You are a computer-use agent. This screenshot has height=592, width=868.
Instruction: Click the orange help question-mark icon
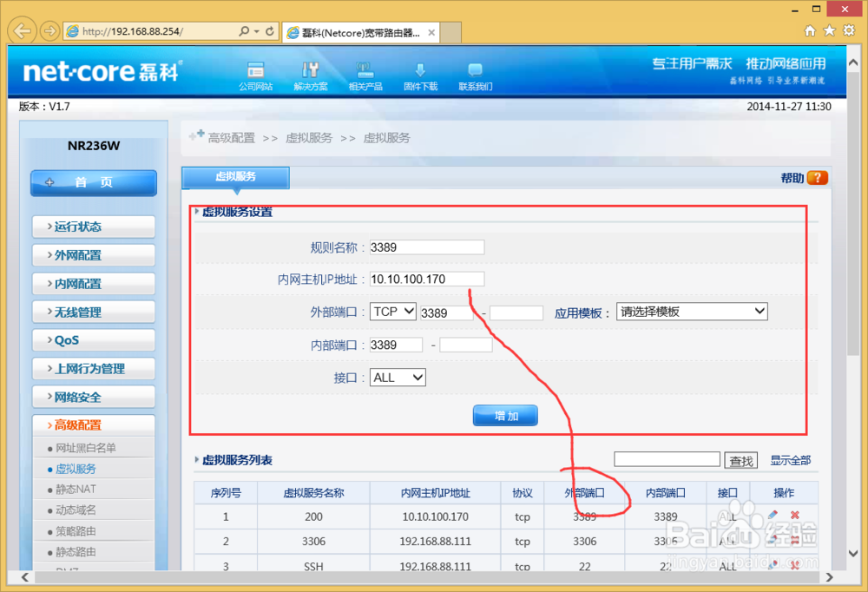pyautogui.click(x=817, y=178)
